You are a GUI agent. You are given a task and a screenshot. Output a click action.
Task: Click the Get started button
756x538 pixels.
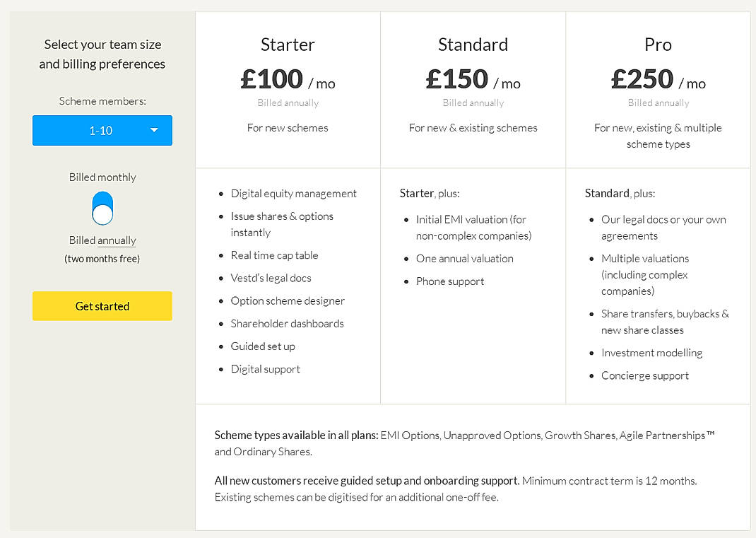point(102,306)
